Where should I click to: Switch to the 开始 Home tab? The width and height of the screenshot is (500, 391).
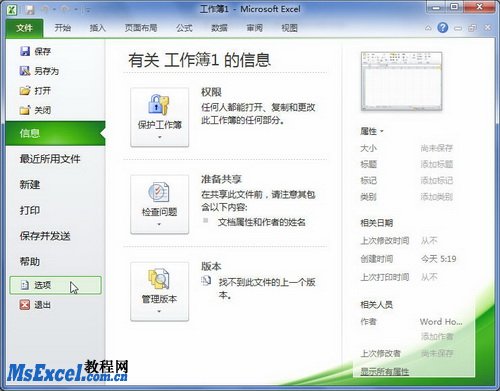63,28
